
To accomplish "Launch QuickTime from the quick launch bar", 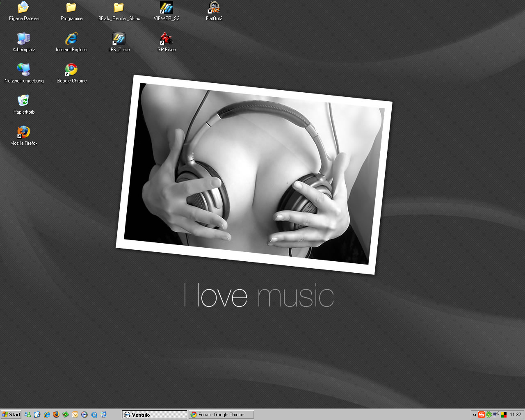I will tap(94, 415).
